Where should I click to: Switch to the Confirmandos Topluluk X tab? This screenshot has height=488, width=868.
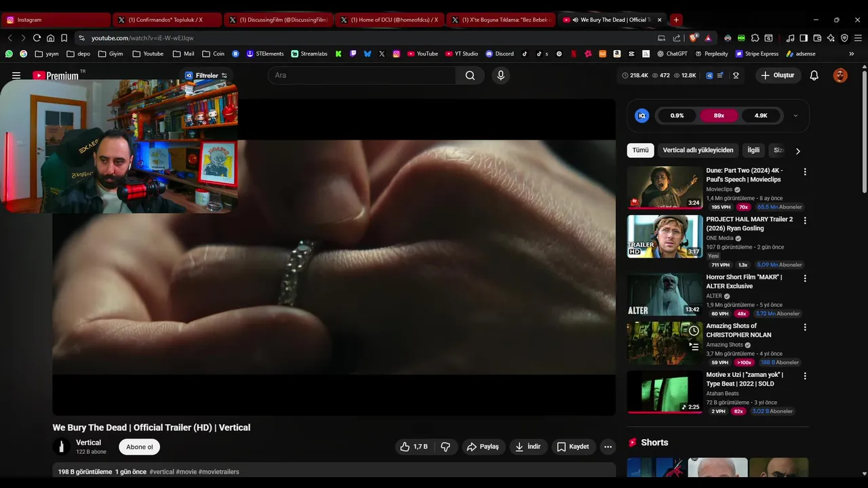pyautogui.click(x=166, y=20)
